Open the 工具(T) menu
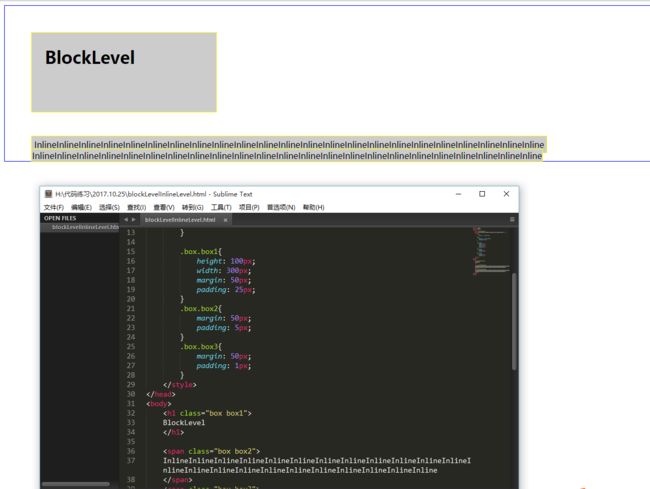This screenshot has height=489, width=650. (x=221, y=207)
